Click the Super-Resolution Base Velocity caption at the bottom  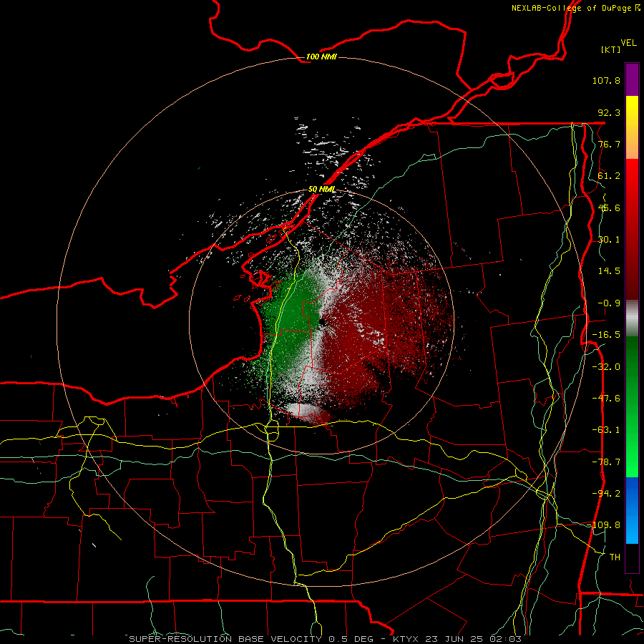326,639
